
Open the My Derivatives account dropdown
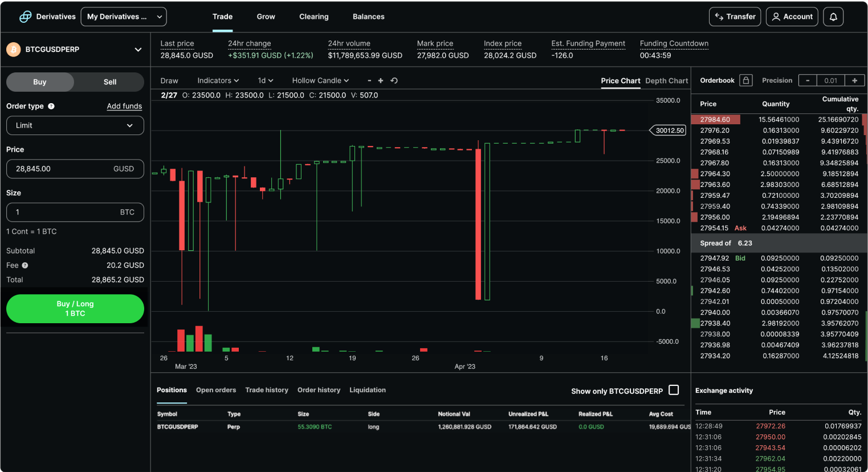[124, 17]
